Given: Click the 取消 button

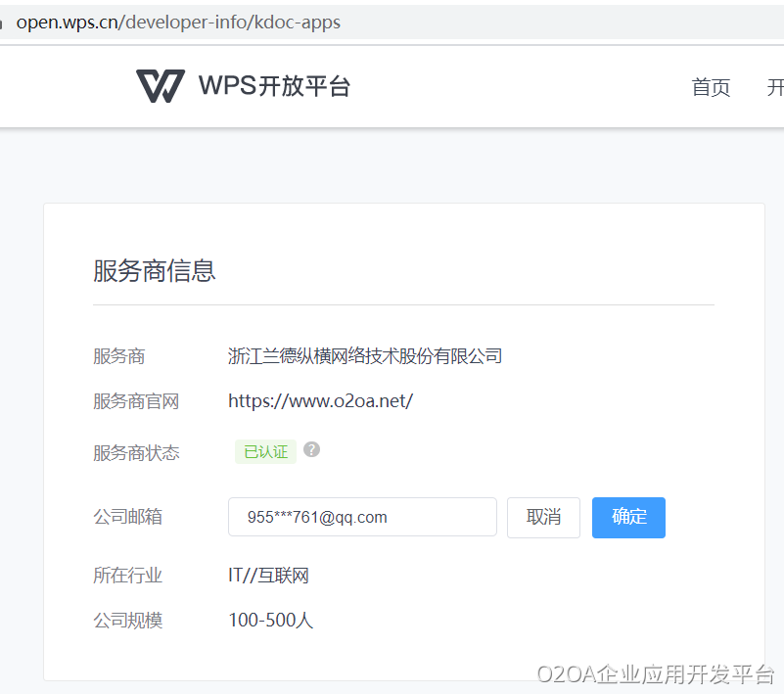Looking at the screenshot, I should (543, 517).
